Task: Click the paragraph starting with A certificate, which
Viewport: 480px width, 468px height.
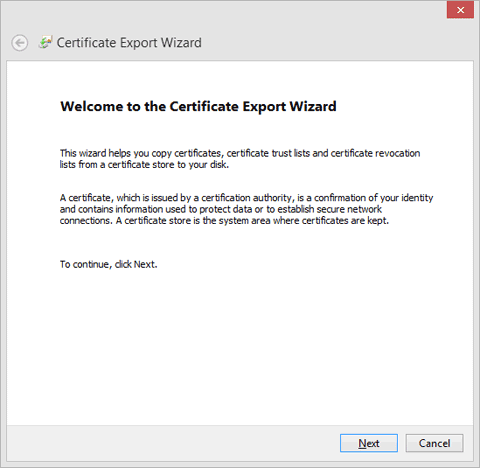Action: pos(246,209)
